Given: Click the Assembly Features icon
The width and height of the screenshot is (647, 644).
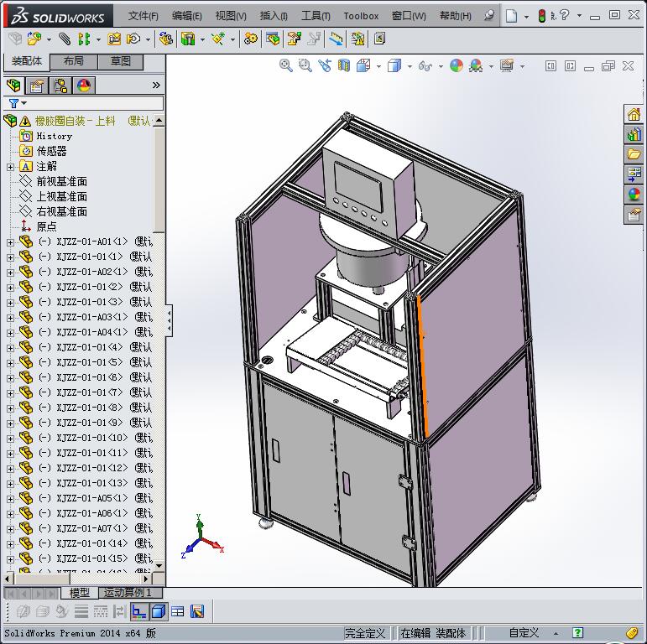Looking at the screenshot, I should [x=188, y=39].
